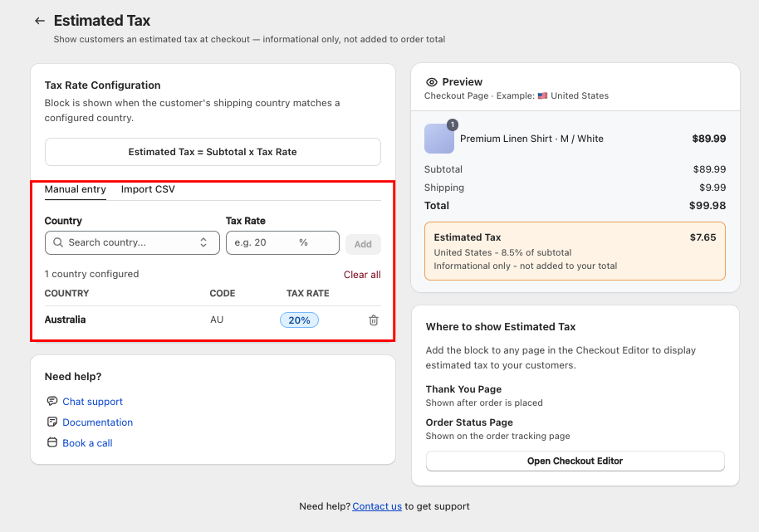Click the Book a call link
The height and width of the screenshot is (532, 759).
(x=86, y=442)
